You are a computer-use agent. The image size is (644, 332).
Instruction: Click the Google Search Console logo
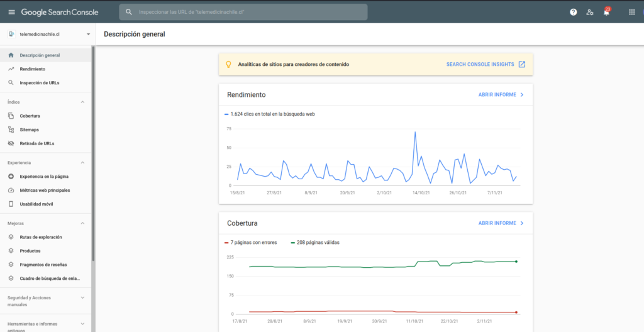(60, 13)
